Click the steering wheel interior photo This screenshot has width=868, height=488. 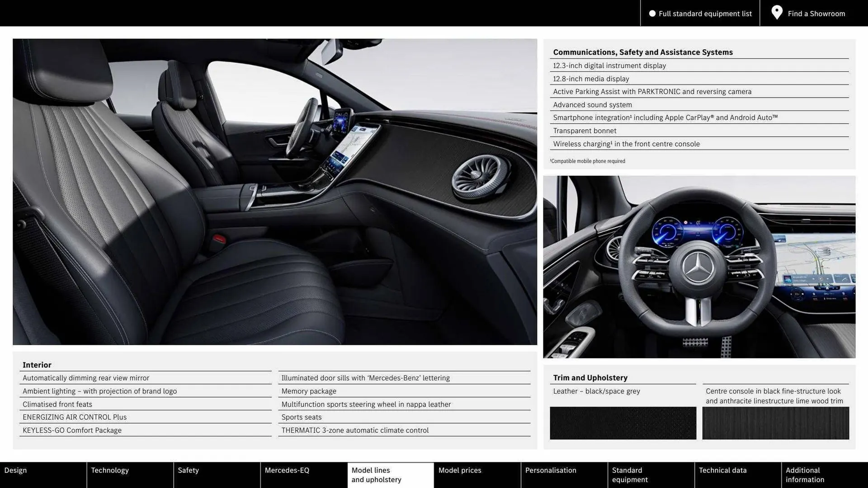click(x=700, y=267)
